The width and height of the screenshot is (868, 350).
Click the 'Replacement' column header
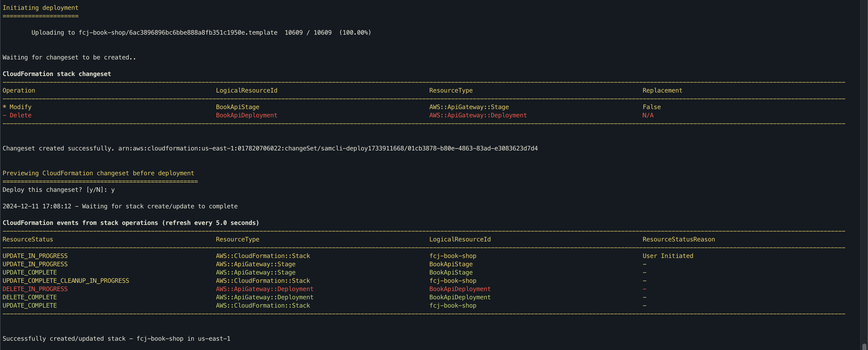tap(662, 90)
